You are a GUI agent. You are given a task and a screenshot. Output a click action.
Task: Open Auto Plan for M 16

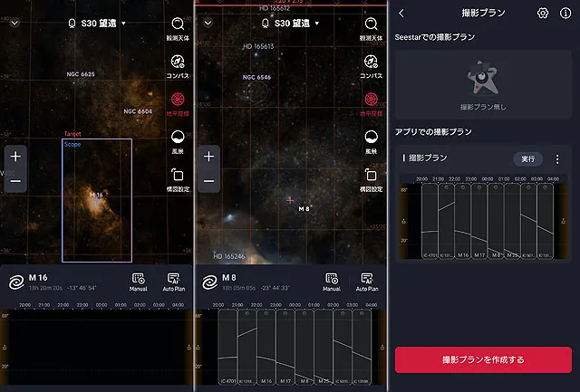[173, 282]
